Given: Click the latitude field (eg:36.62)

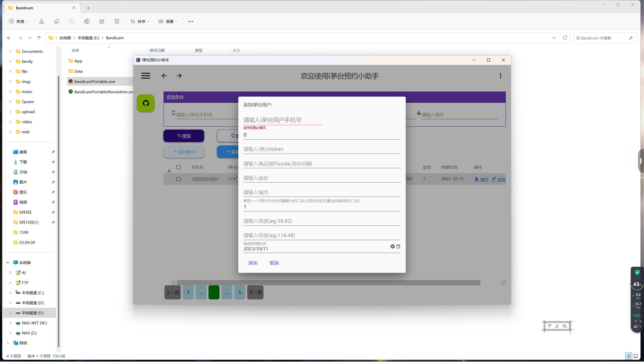Looking at the screenshot, I should pos(322,221).
